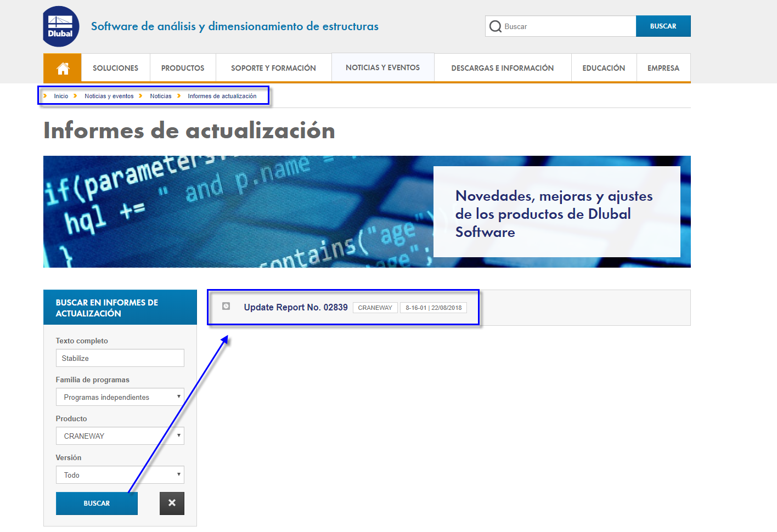The image size is (777, 532).
Task: Click the magnifier icon in search box
Action: pyautogui.click(x=496, y=26)
